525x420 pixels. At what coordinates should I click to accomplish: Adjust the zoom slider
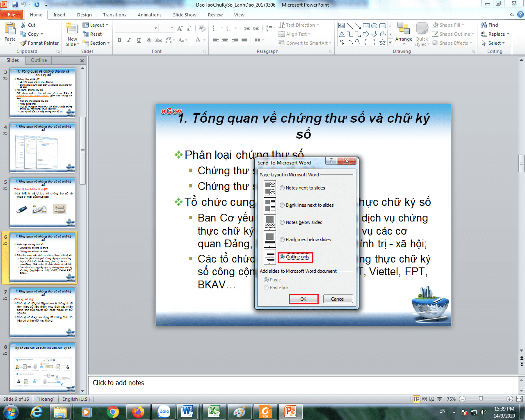tap(481, 398)
